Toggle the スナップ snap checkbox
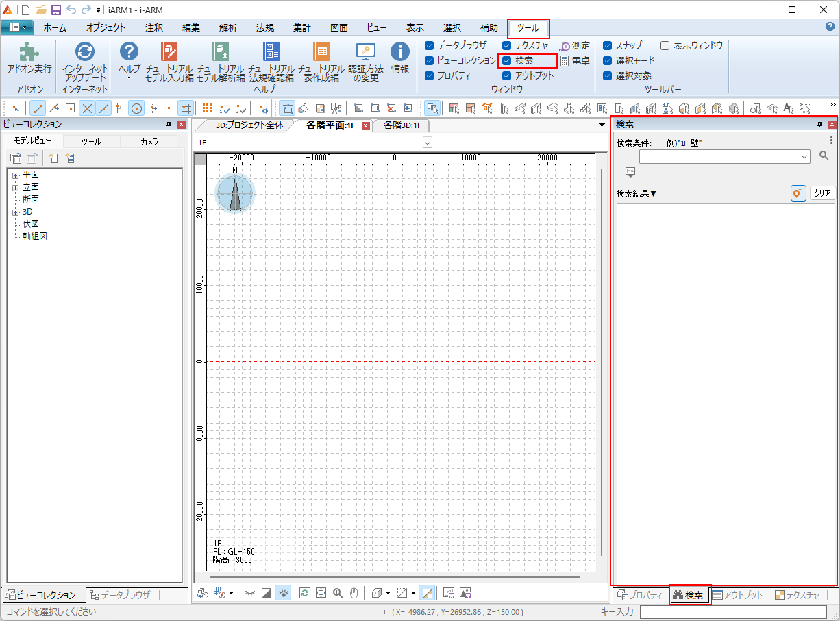The image size is (840, 621). pos(608,45)
